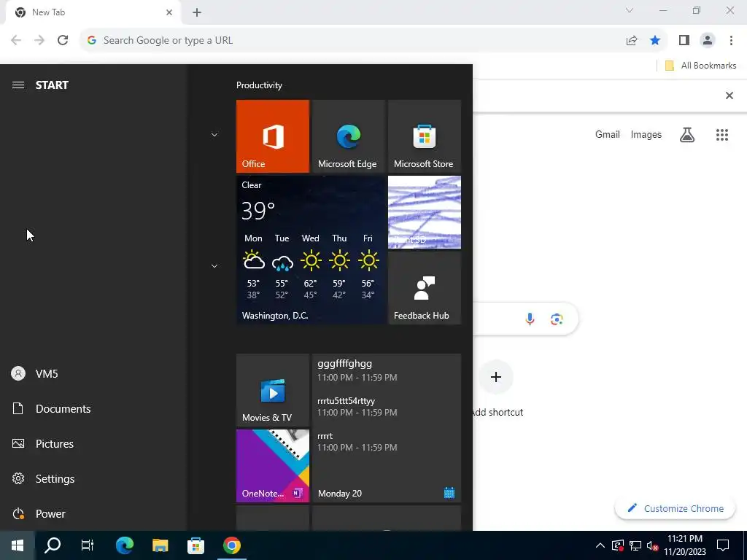
Task: Switch to Chrome on the taskbar
Action: [231, 545]
